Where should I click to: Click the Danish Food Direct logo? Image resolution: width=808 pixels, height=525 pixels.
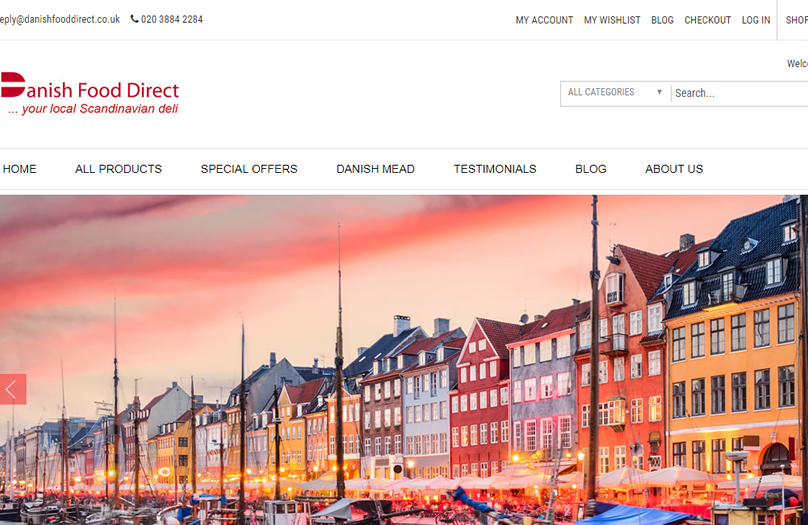point(90,94)
